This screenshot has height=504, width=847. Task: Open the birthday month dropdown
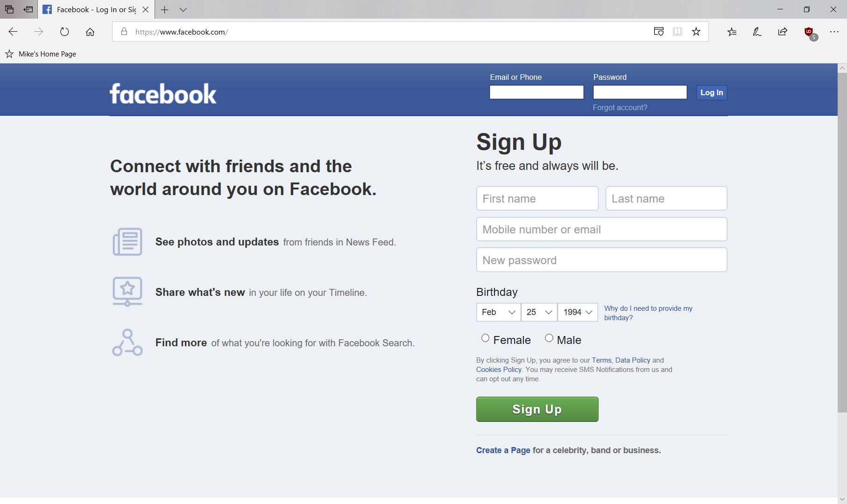(498, 312)
